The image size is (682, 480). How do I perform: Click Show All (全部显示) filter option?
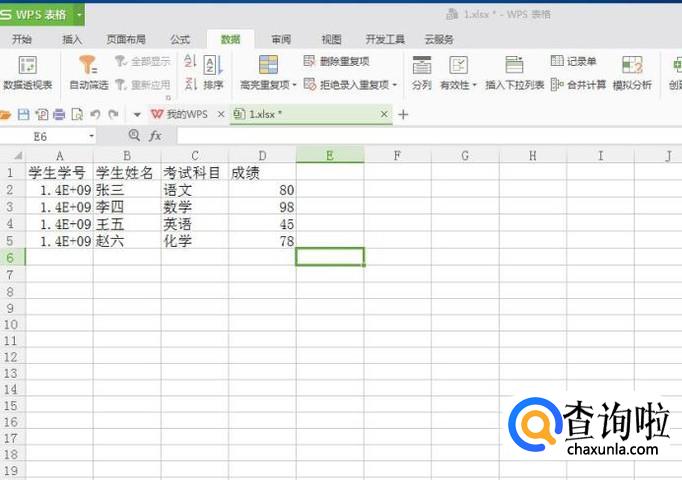(x=143, y=61)
